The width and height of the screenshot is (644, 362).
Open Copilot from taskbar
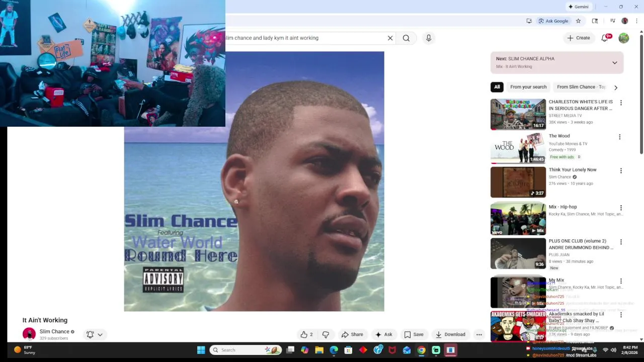pyautogui.click(x=305, y=350)
